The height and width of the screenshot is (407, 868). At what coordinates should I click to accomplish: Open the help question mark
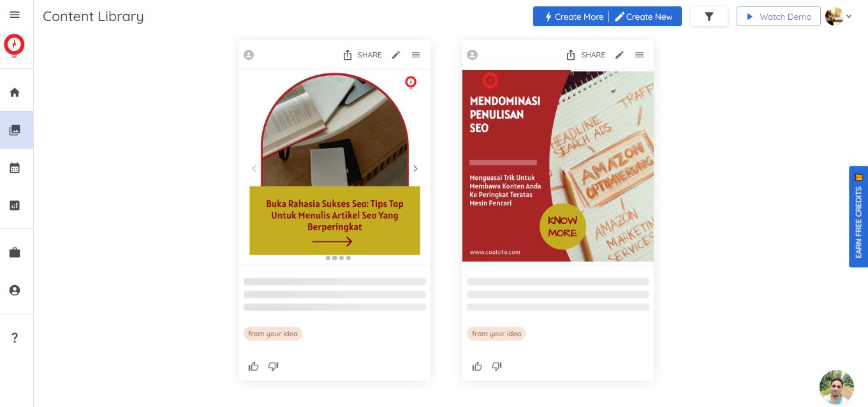tap(15, 337)
